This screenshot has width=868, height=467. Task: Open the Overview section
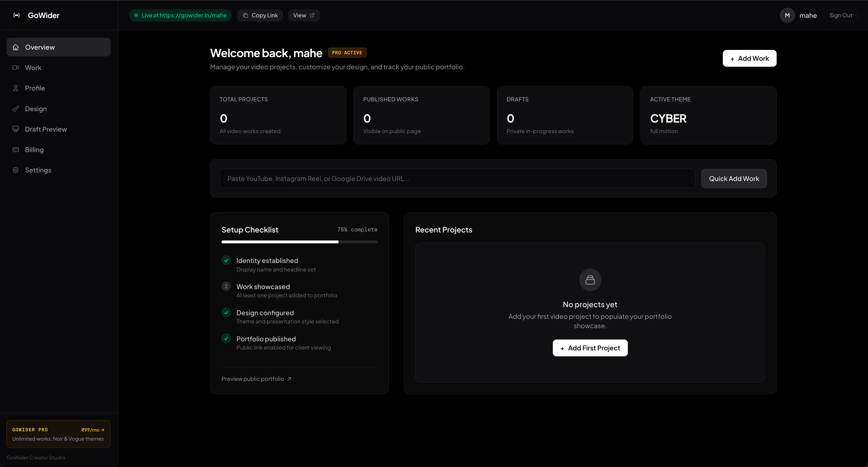click(x=58, y=47)
